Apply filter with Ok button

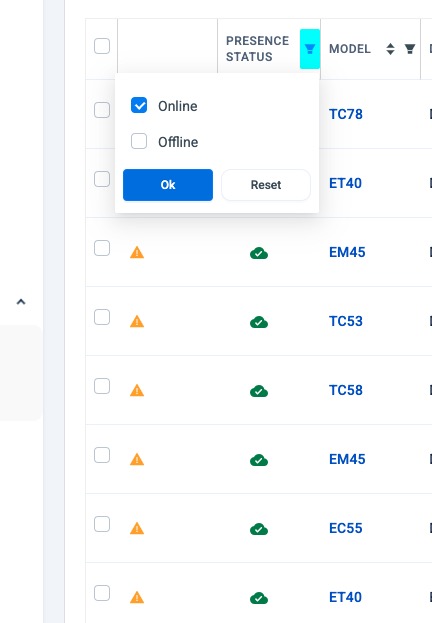click(168, 185)
